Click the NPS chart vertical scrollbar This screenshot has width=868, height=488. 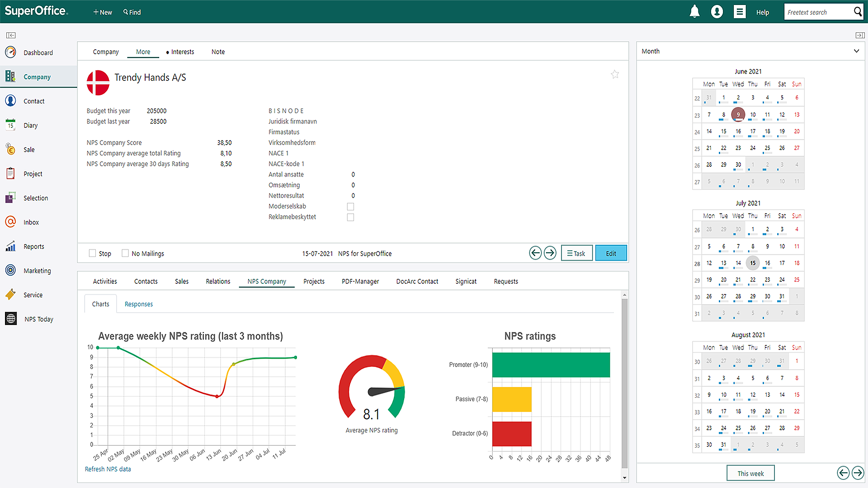click(624, 384)
